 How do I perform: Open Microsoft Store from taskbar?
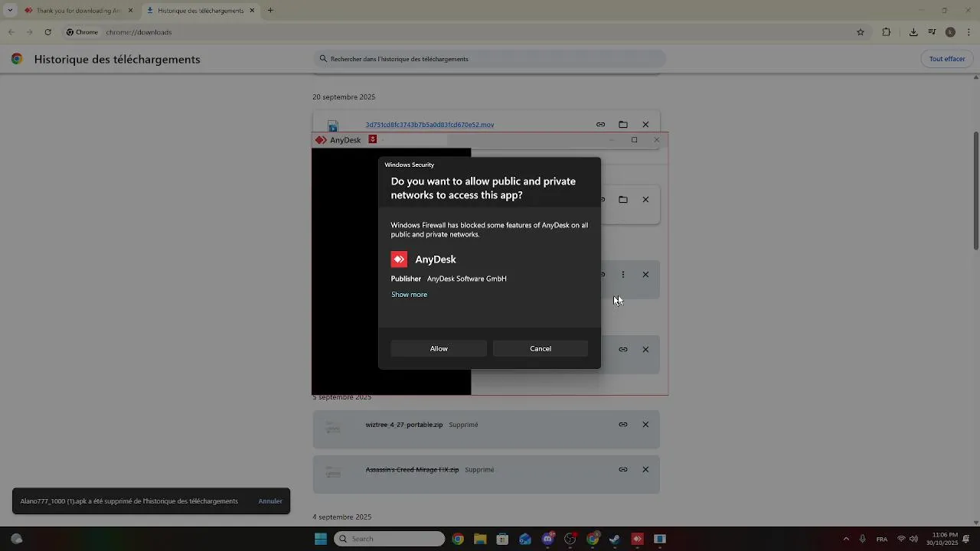point(502,539)
